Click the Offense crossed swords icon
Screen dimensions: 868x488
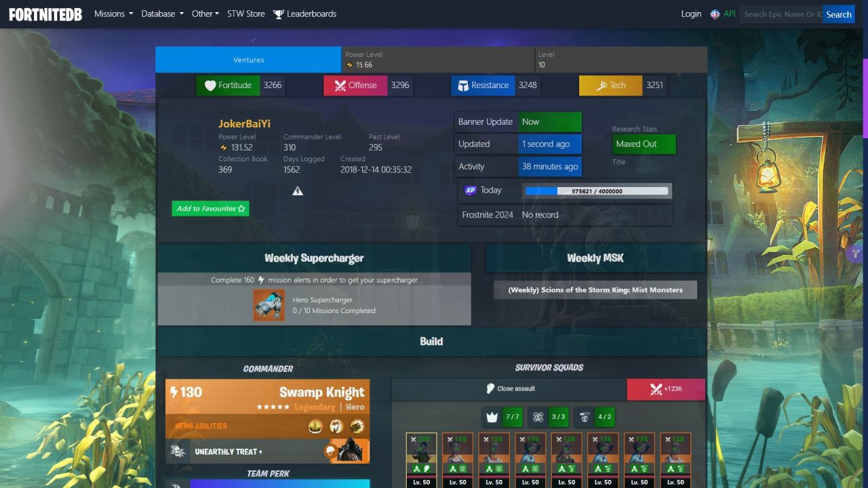click(340, 85)
